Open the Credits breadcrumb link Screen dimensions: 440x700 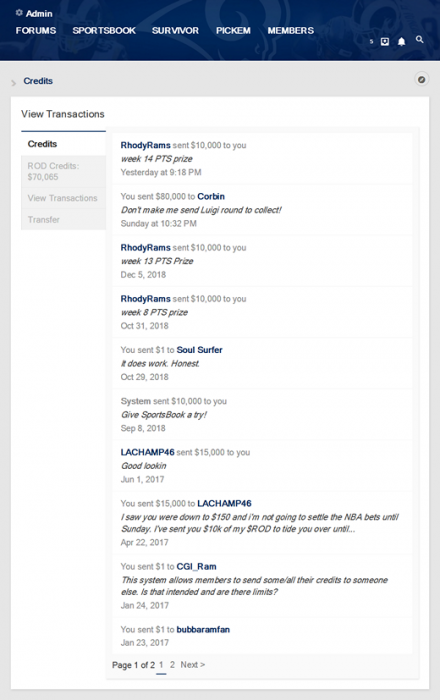[38, 81]
